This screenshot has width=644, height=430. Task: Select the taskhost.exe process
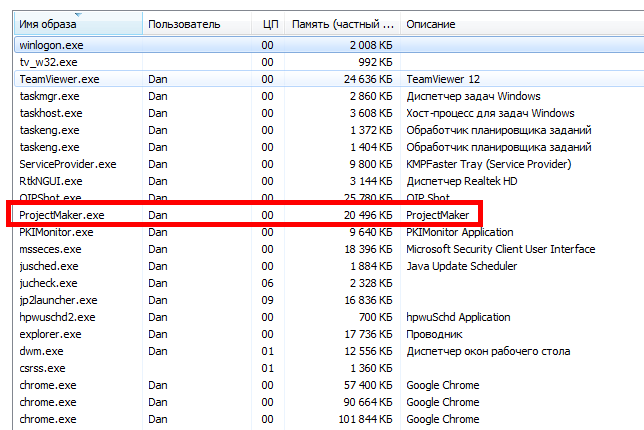point(329,113)
